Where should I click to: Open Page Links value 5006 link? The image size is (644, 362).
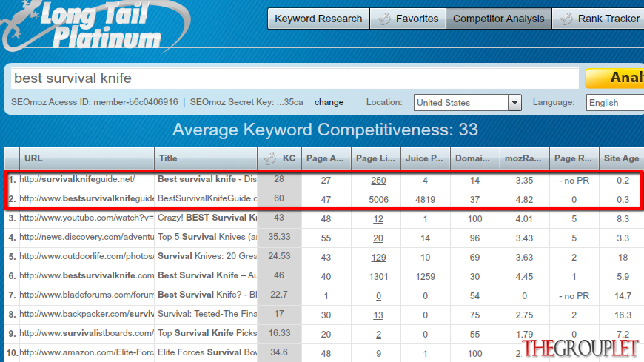[378, 200]
